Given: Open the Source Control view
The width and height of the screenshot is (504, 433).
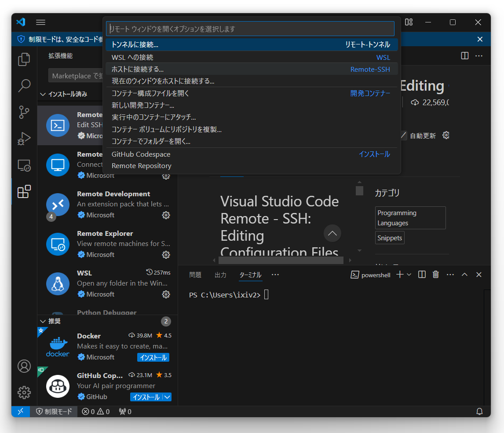Looking at the screenshot, I should click(x=24, y=112).
